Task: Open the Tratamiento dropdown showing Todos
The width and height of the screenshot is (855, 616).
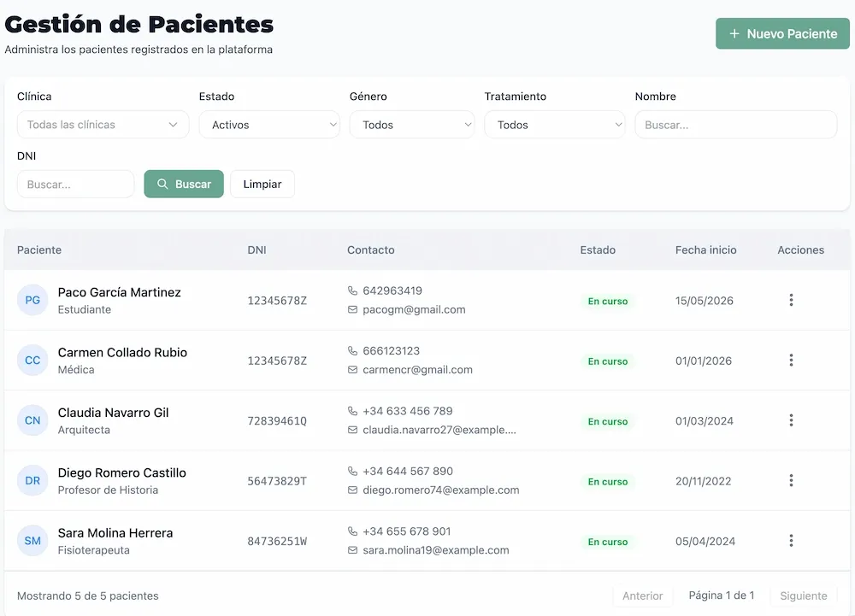Action: (x=555, y=125)
